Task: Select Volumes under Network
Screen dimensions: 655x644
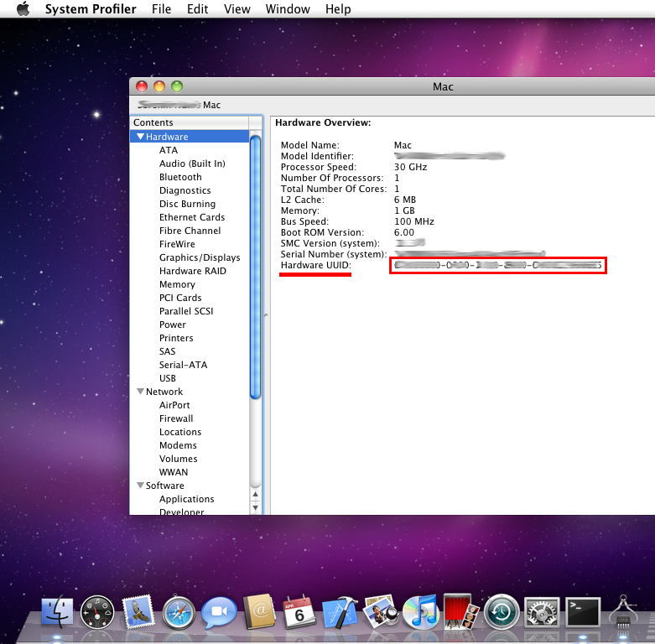Action: click(179, 459)
